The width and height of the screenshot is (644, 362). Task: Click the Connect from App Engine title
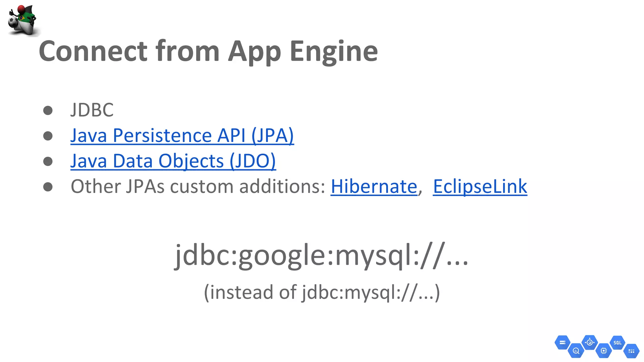coord(208,52)
